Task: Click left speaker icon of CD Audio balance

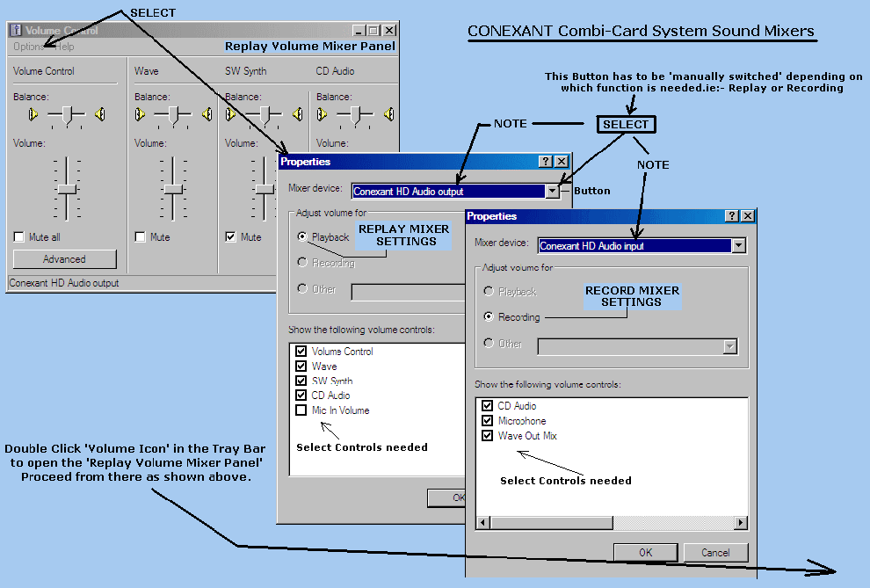Action: pos(322,115)
